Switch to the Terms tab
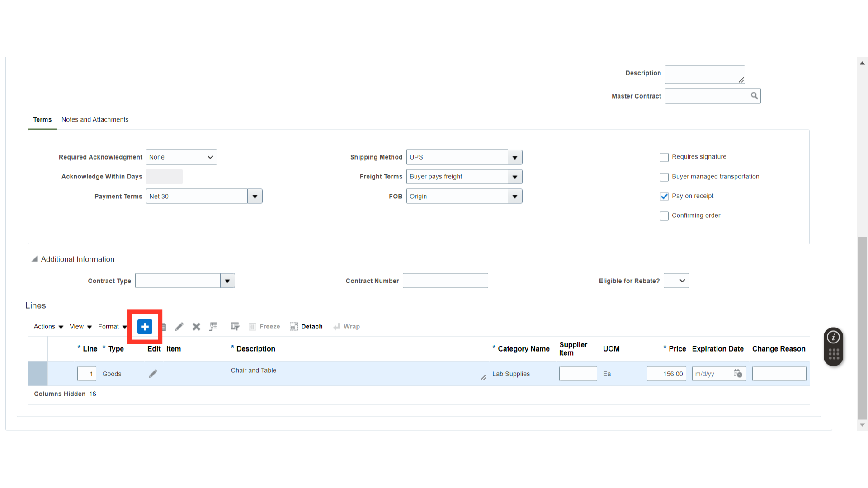Viewport: 868px width, 488px height. pos(42,120)
